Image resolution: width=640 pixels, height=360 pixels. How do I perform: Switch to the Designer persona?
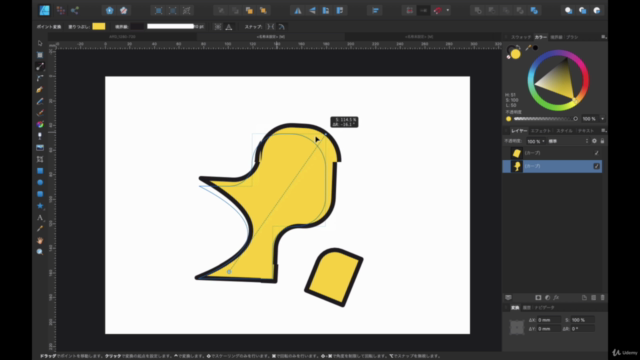coord(44,10)
